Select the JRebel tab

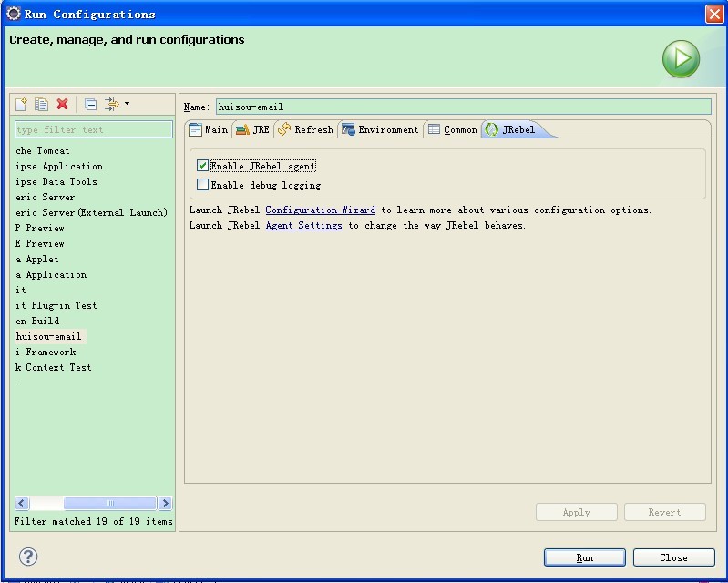click(510, 129)
